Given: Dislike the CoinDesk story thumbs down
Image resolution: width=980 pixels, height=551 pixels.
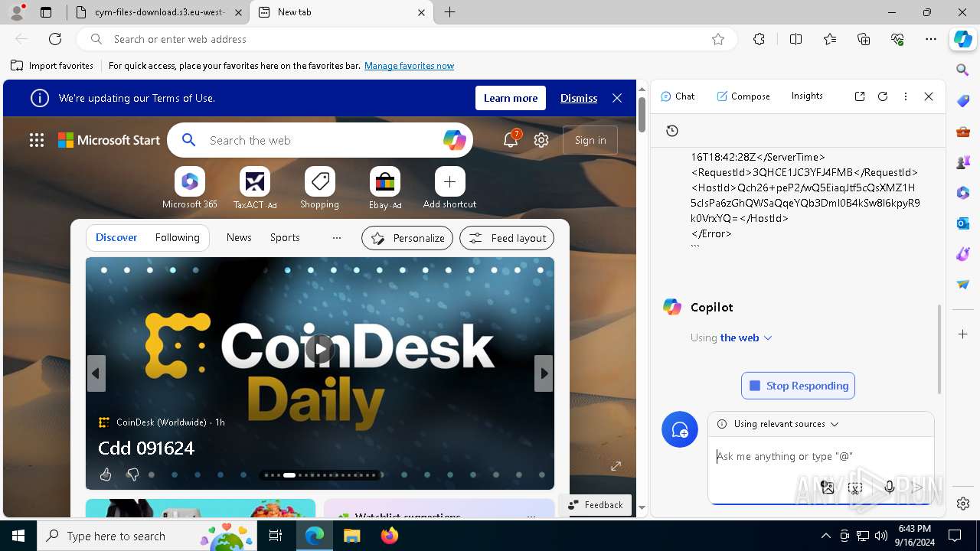Looking at the screenshot, I should [132, 475].
